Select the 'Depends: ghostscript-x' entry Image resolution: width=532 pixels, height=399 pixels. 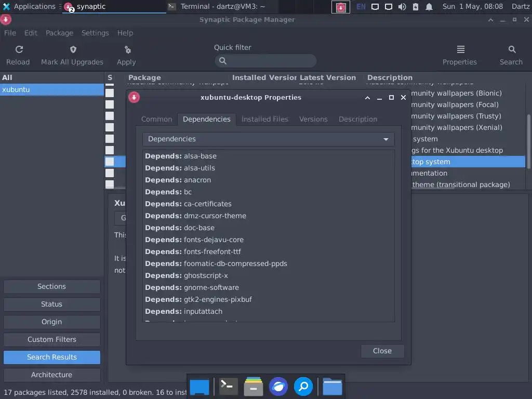pyautogui.click(x=269, y=275)
